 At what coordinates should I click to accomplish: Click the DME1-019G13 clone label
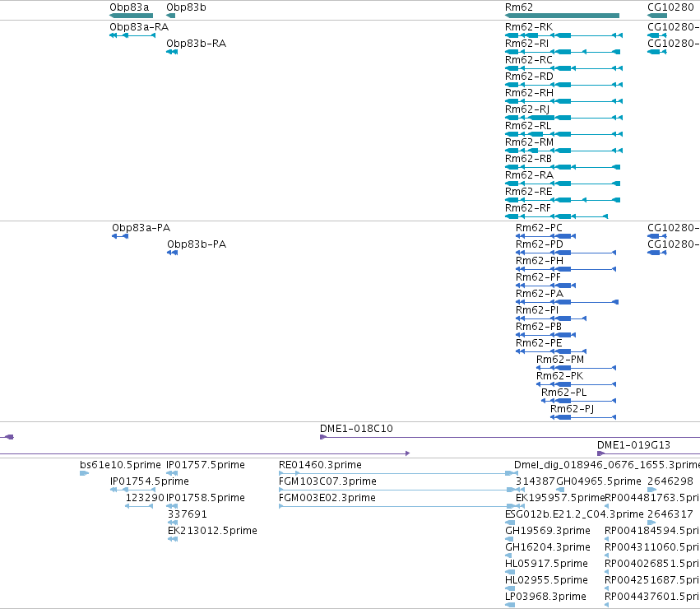[633, 445]
